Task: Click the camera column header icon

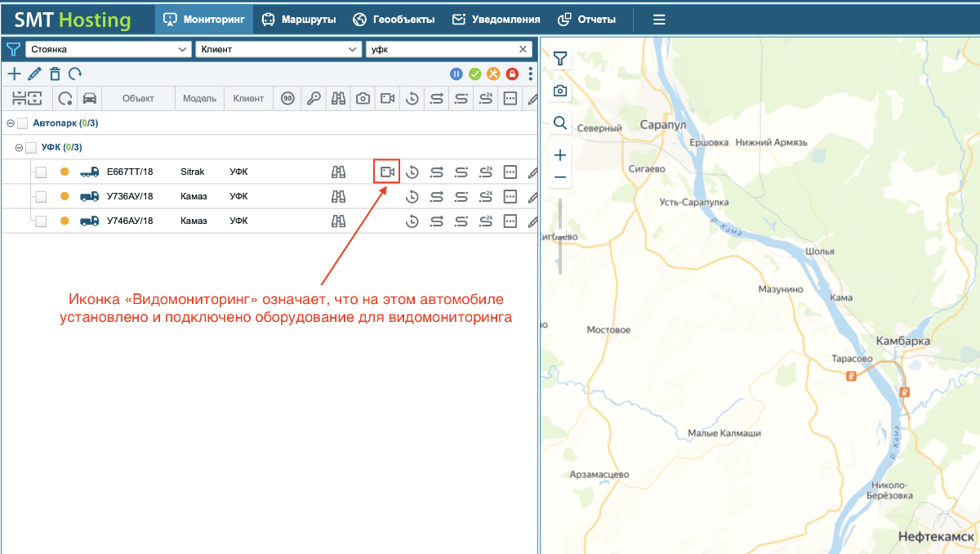Action: coord(363,98)
